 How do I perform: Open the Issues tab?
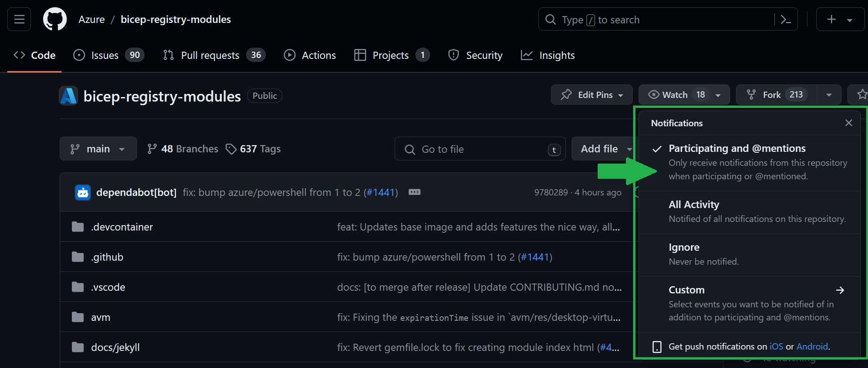coord(109,55)
